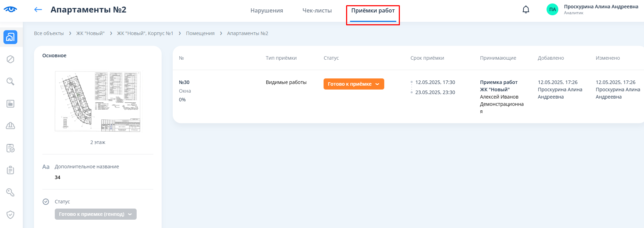Open the magnifier inspection icon in sidebar
The width and height of the screenshot is (644, 228).
tap(10, 82)
